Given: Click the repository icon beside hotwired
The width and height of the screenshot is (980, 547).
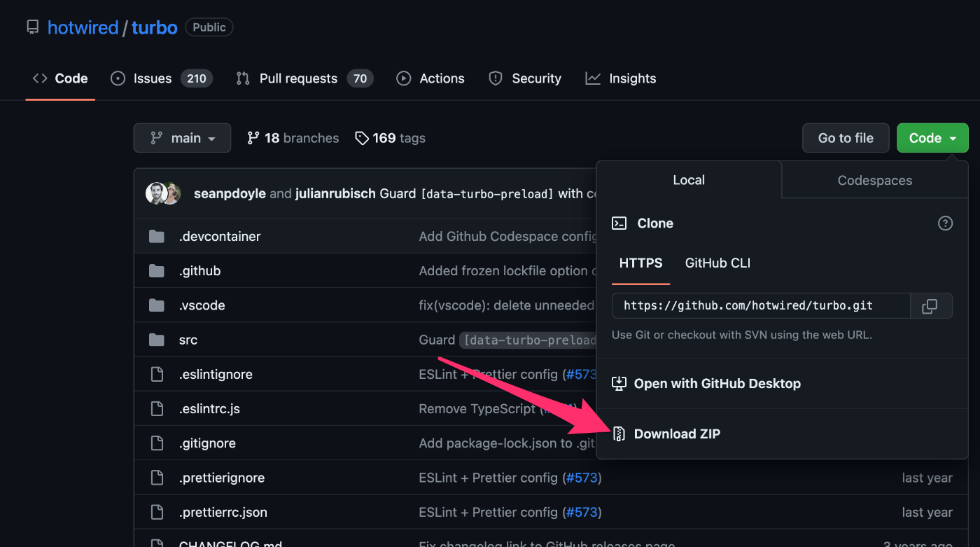Looking at the screenshot, I should click(x=32, y=27).
